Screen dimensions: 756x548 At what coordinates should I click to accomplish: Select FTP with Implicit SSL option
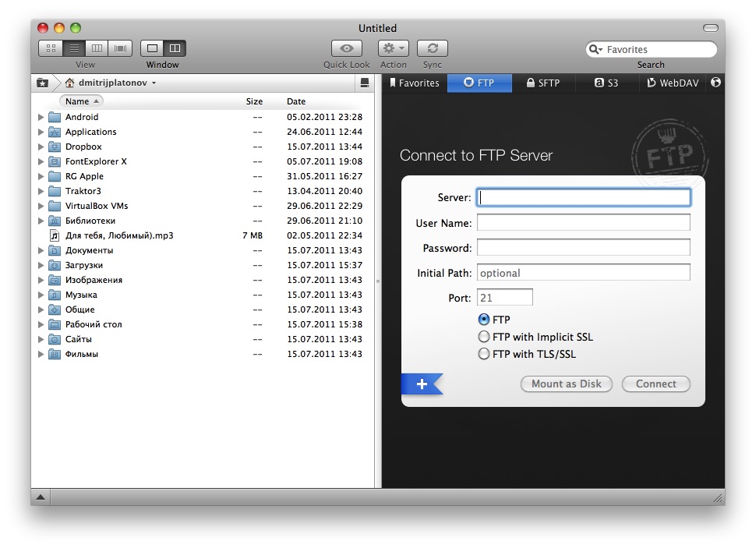[x=484, y=337]
